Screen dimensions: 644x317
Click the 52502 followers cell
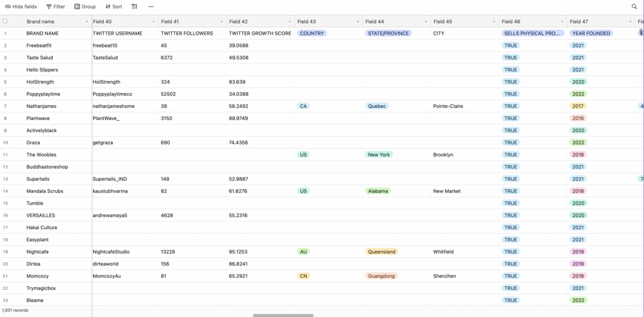tap(193, 94)
